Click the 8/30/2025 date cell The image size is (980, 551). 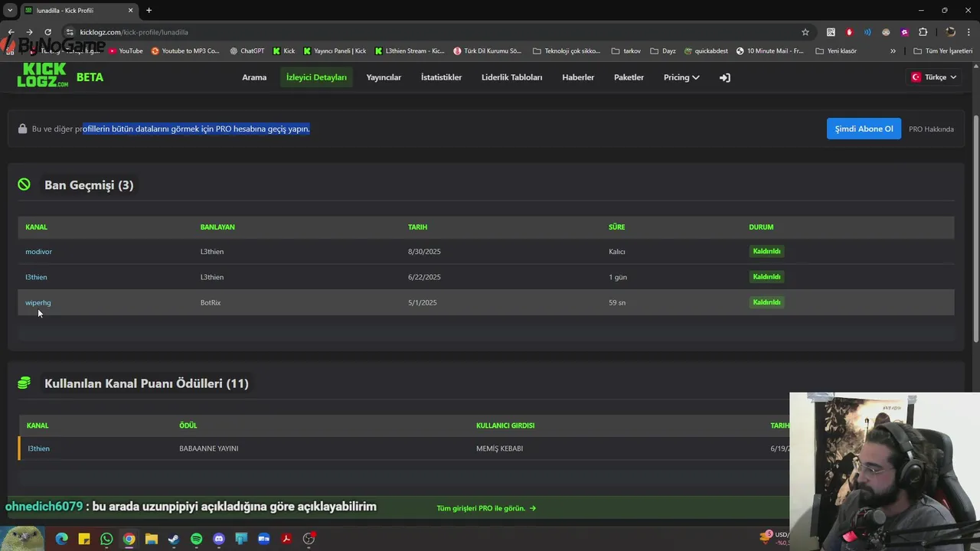click(x=424, y=252)
